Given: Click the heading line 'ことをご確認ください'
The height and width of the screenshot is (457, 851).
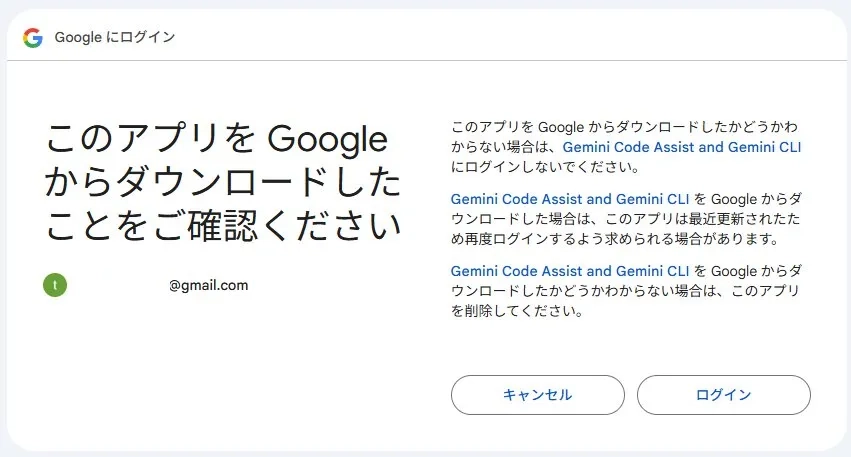Looking at the screenshot, I should (x=223, y=225).
